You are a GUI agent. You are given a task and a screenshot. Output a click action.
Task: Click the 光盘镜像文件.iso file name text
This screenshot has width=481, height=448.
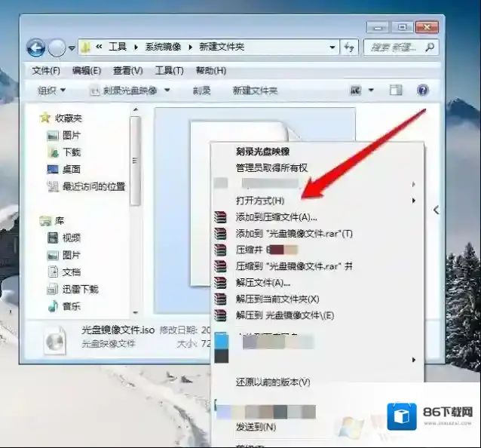[x=118, y=330]
